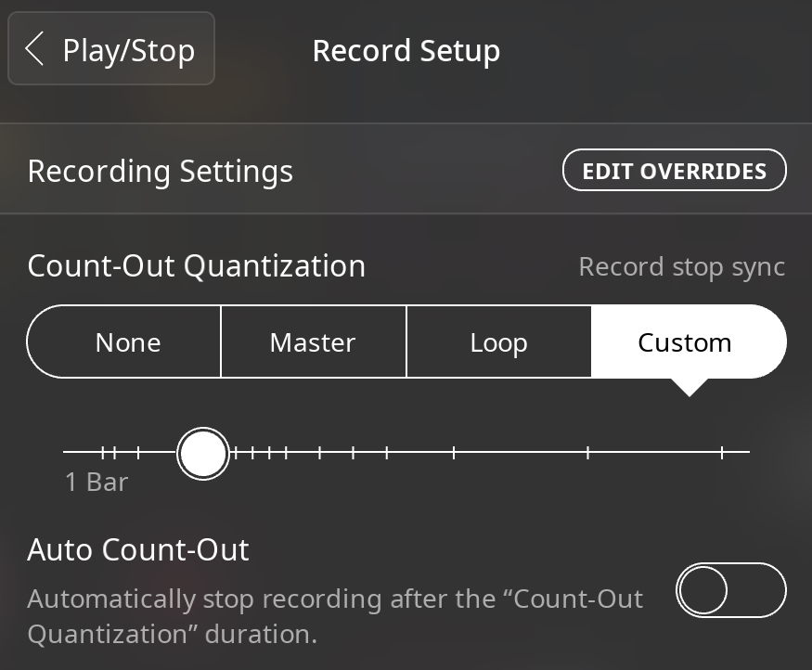Click the 1 Bar label
This screenshot has width=812, height=670.
click(x=96, y=481)
